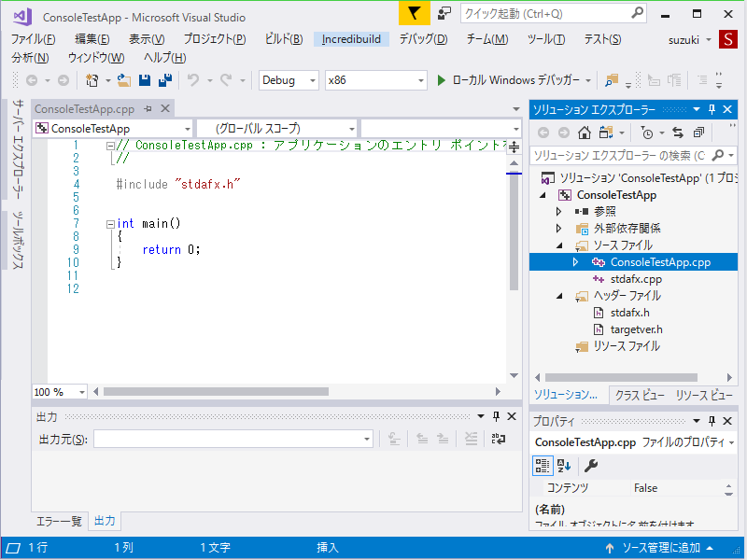Click the editor horizontal scrollbar thumb
This screenshot has width=747, height=560.
(x=216, y=392)
